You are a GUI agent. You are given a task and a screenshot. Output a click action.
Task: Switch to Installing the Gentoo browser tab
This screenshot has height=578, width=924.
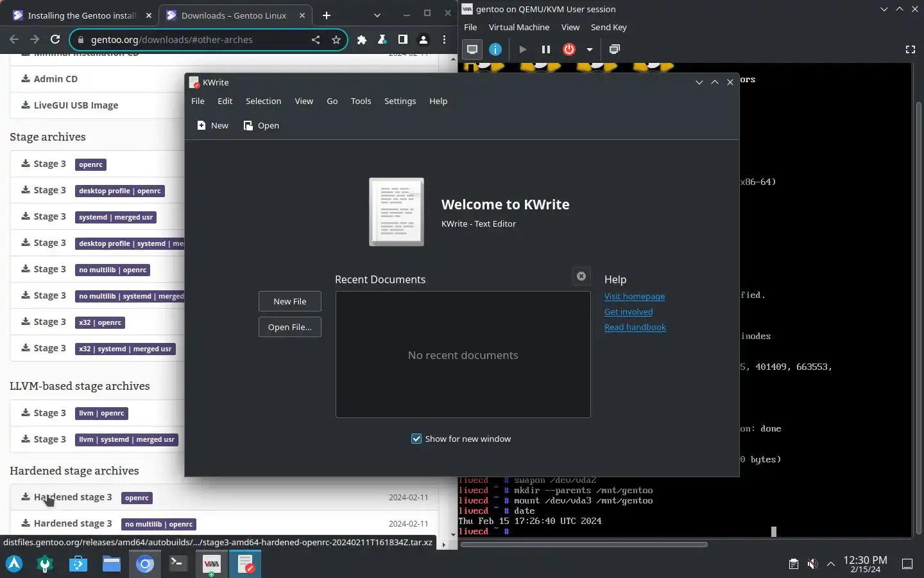pos(81,15)
